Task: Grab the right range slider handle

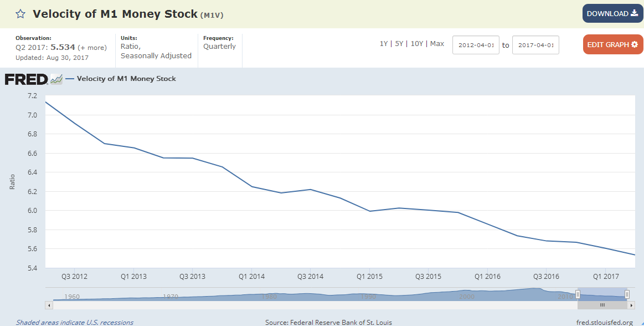Action: point(627,294)
